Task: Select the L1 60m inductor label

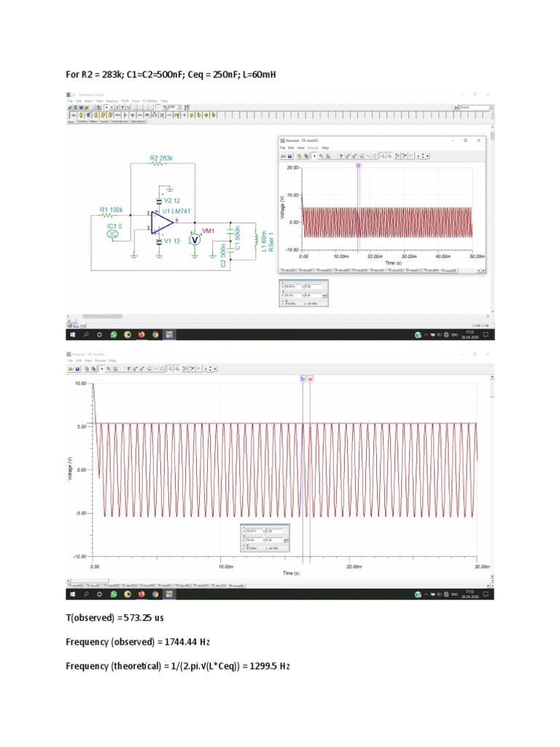Action: coord(264,241)
